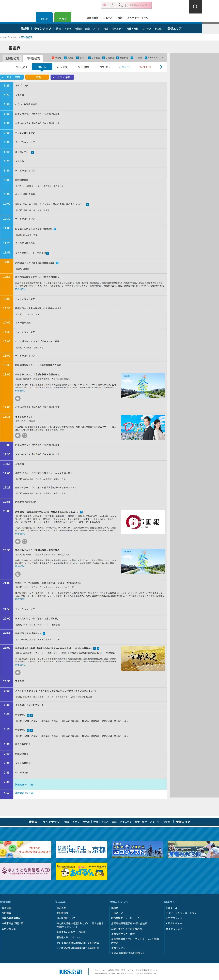Open ニュース header menu
The height and width of the screenshot is (980, 219).
pos(108,18)
